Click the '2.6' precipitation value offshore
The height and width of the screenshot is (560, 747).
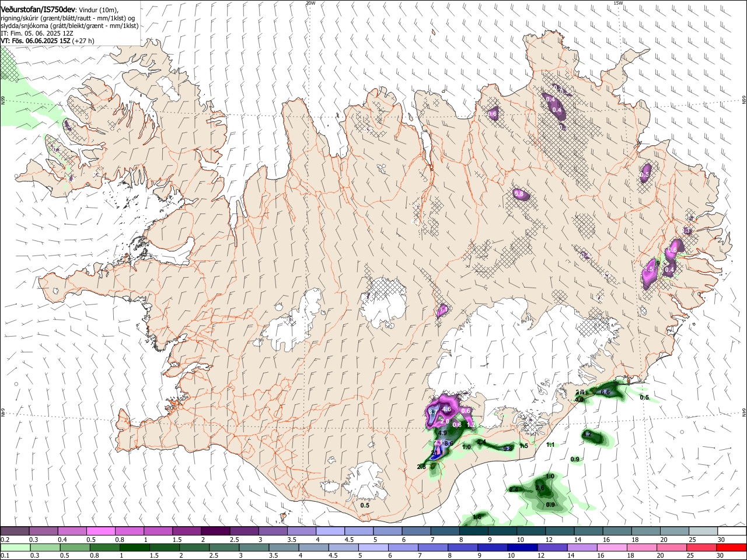540,488
